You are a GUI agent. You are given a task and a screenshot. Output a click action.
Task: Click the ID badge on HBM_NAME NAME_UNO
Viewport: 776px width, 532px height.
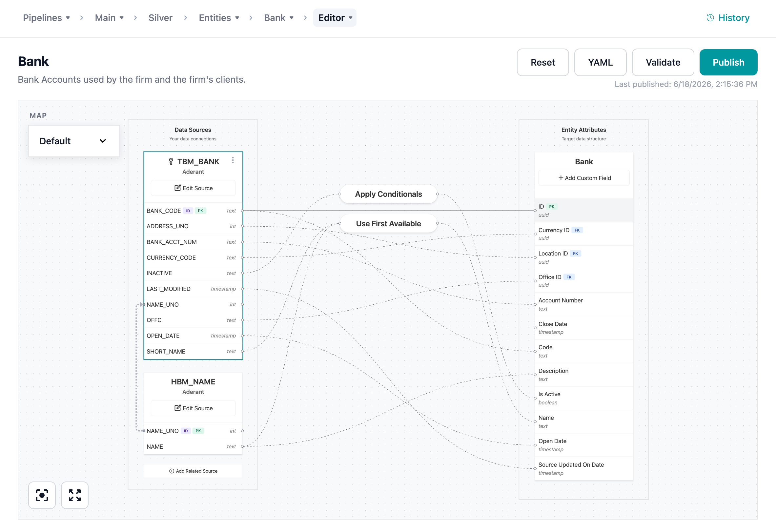pyautogui.click(x=186, y=431)
